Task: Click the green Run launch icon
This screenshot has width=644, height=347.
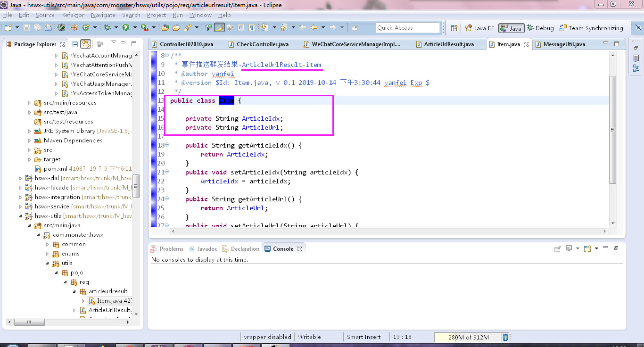Action: tap(126, 28)
